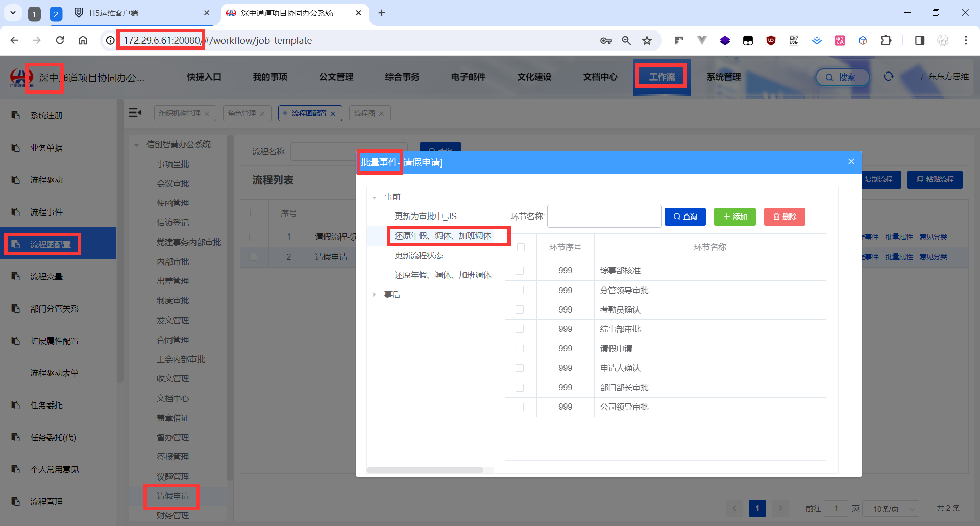This screenshot has width=980, height=526.
Task: Check the box for 分管领导审批 row
Action: click(520, 290)
